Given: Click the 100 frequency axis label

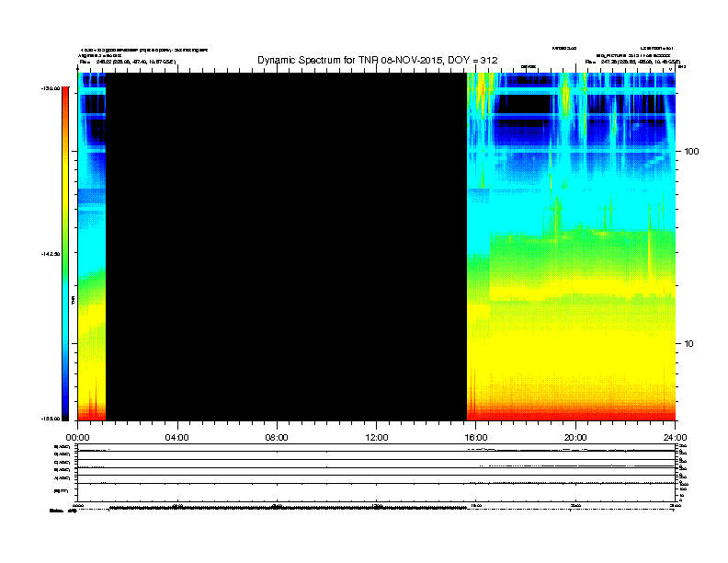Looking at the screenshot, I should [691, 152].
